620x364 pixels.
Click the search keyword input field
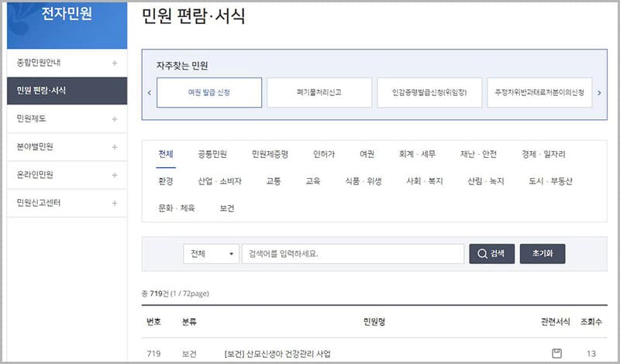pos(353,254)
